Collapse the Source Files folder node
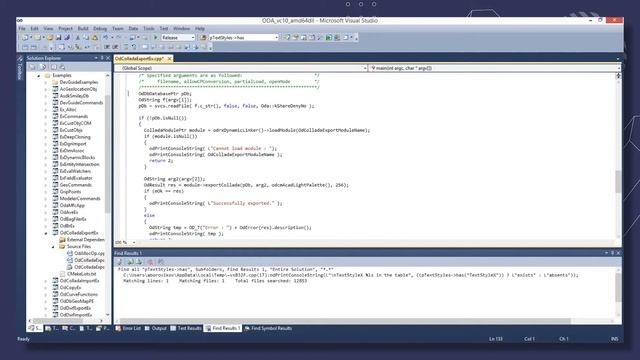The width and height of the screenshot is (640, 360). pos(53,247)
